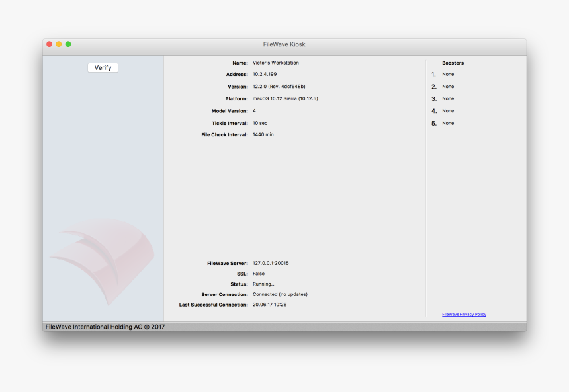Viewport: 569px width, 392px height.
Task: Click the FileWave International Holding AG copyright text
Action: tap(105, 327)
